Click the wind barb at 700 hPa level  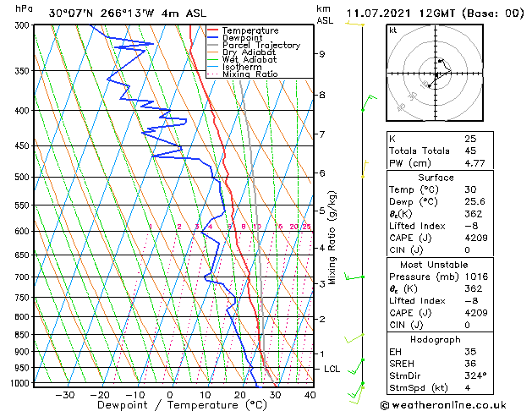[354, 277]
